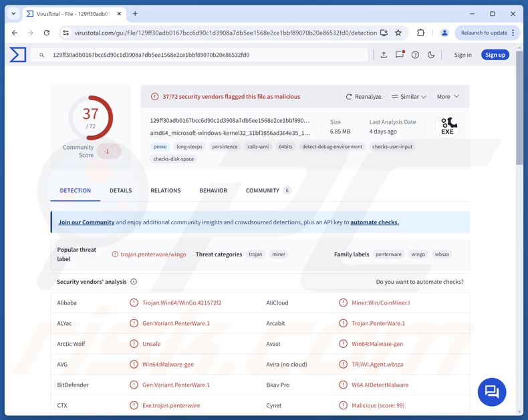Reload the page

(47, 33)
